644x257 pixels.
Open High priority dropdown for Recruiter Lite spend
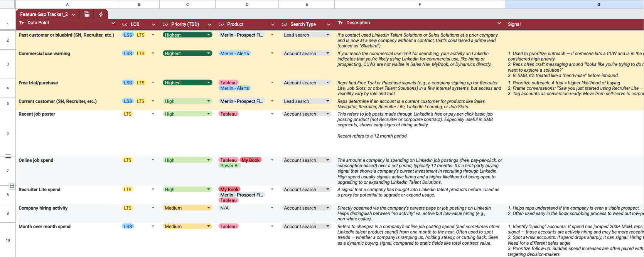tap(209, 189)
